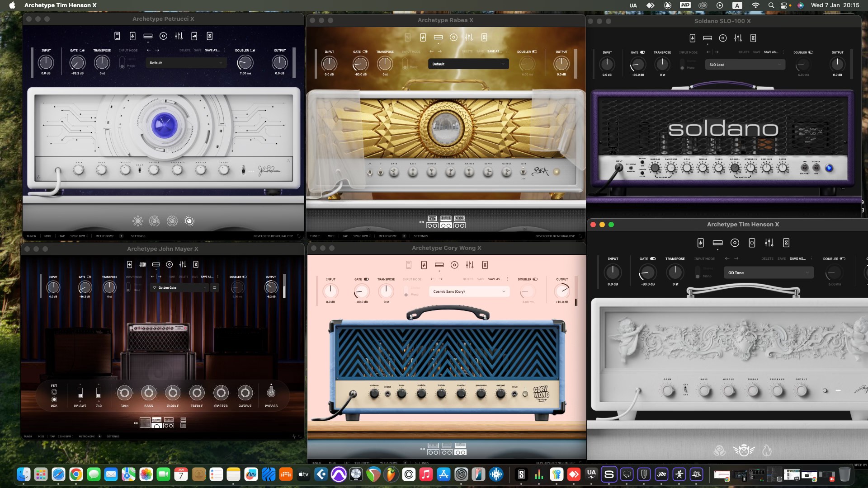Open the SLO Lead preset dropdown
Image resolution: width=868 pixels, height=488 pixels.
[x=745, y=65]
